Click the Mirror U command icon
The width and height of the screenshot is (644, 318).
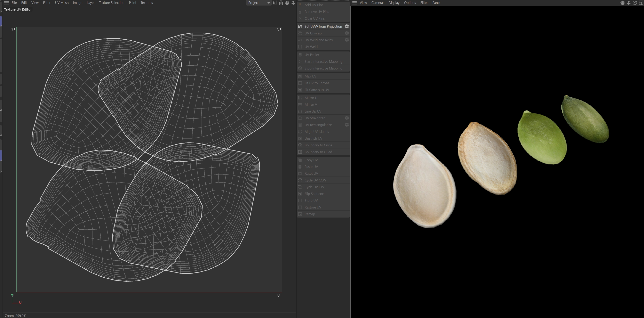pos(300,98)
